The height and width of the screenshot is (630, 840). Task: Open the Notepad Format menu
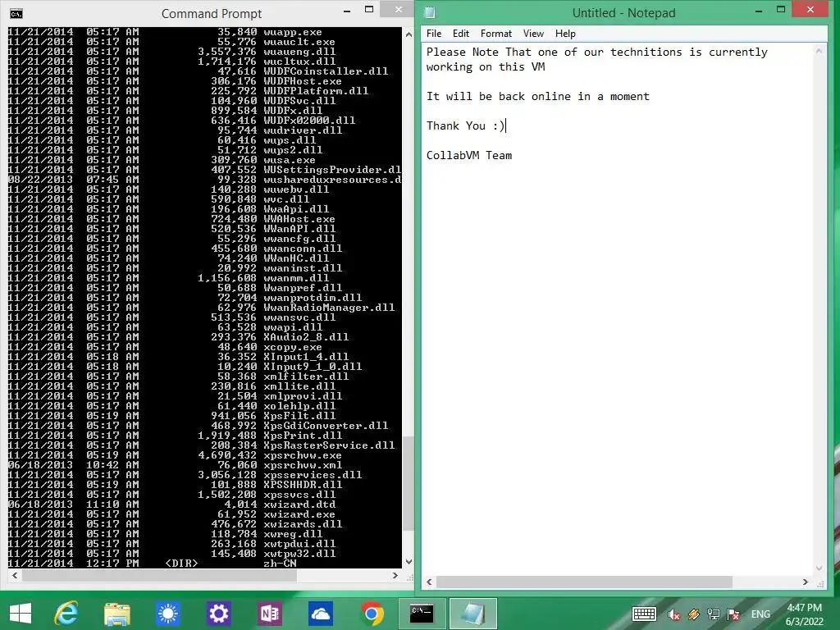pos(496,34)
